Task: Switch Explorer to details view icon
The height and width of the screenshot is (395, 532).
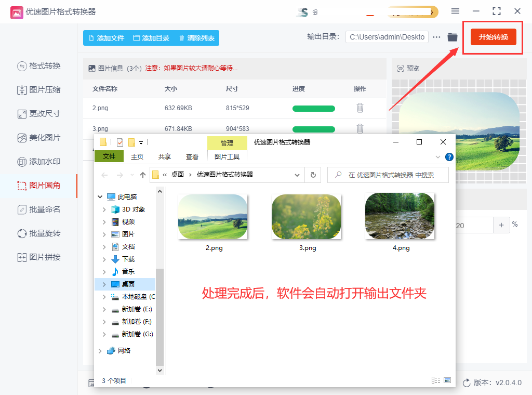Action: point(436,380)
